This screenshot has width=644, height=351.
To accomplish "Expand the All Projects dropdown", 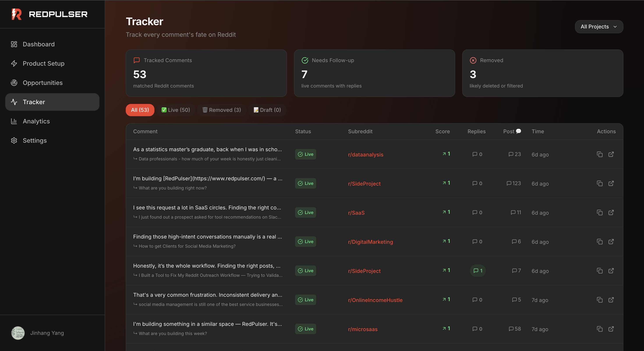I will [x=599, y=27].
